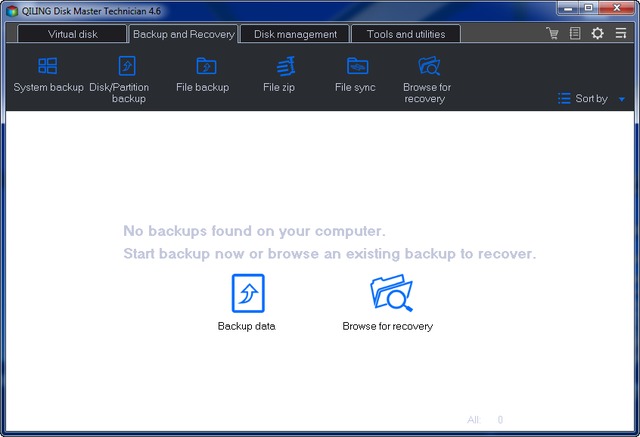Switch to the Disk management tab
The image size is (640, 437).
295,34
